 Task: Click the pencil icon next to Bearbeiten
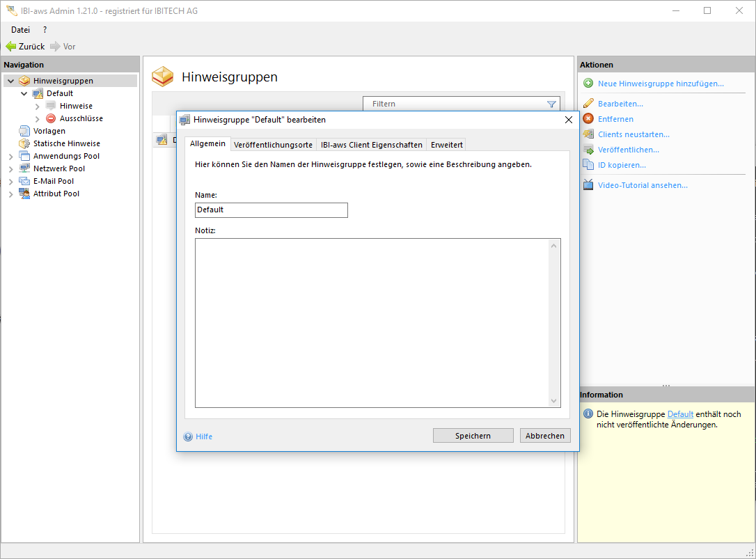point(588,104)
